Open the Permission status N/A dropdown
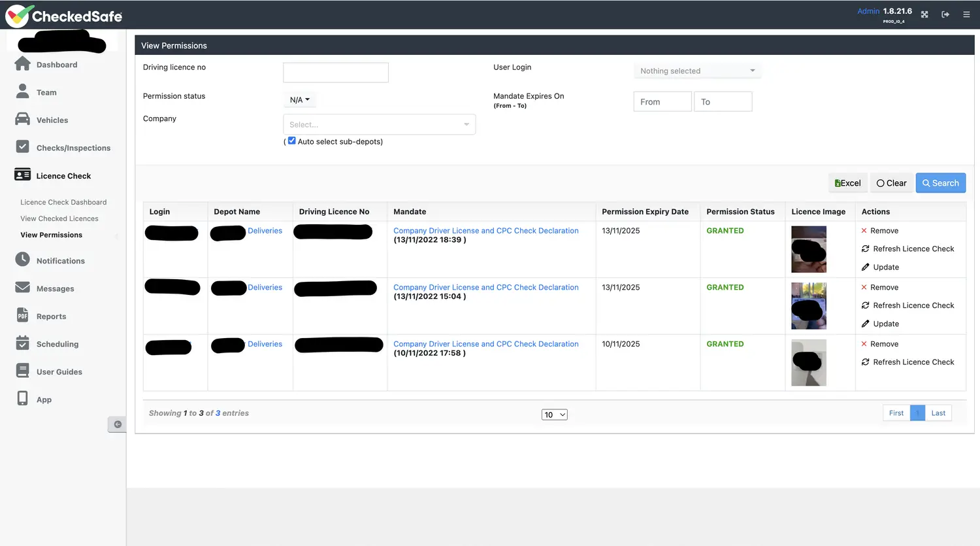 [x=299, y=100]
